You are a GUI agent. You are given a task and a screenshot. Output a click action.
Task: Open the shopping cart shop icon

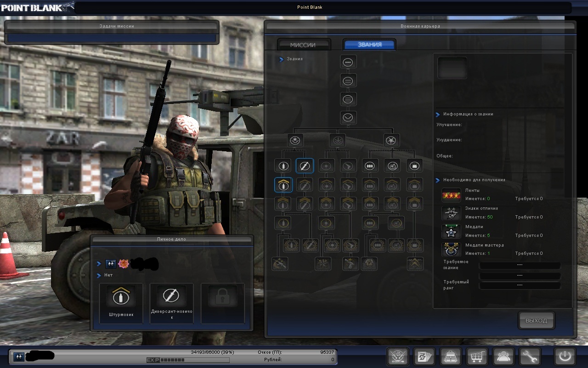[x=476, y=356]
